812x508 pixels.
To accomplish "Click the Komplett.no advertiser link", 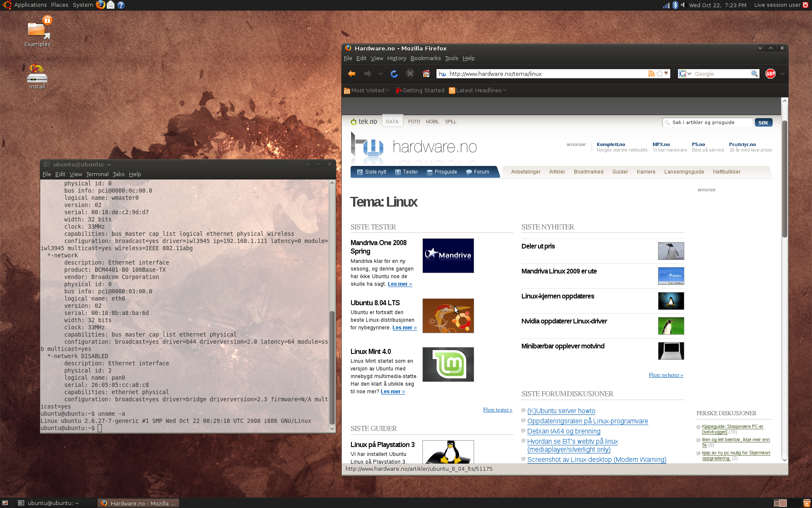I will [611, 144].
